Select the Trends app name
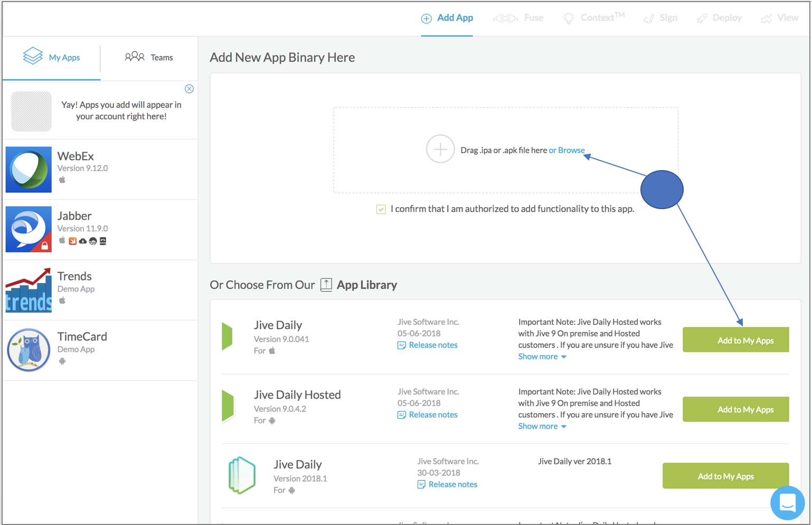The height and width of the screenshot is (525, 812). pos(74,276)
